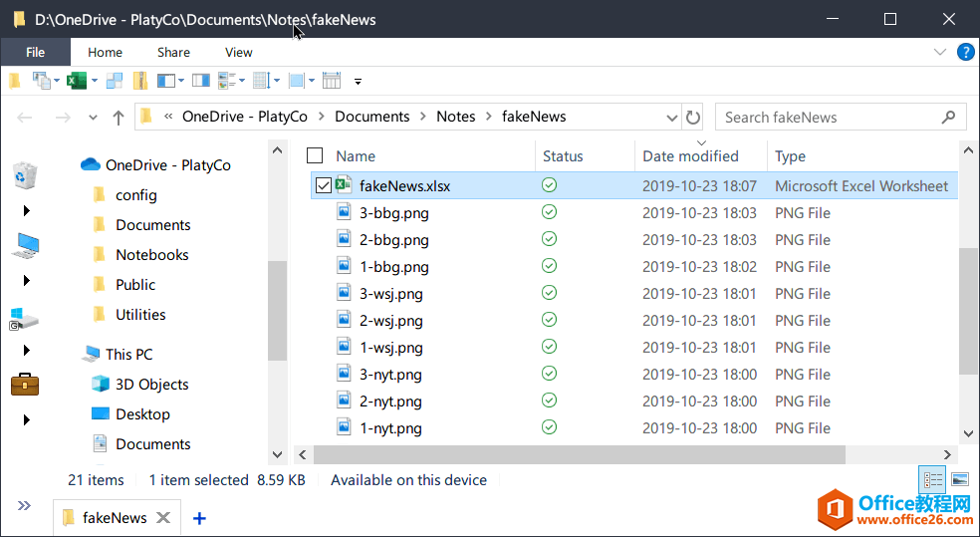Image resolution: width=980 pixels, height=537 pixels.
Task: Uncheck the fakeNews.xlsx checkbox
Action: coord(323,185)
